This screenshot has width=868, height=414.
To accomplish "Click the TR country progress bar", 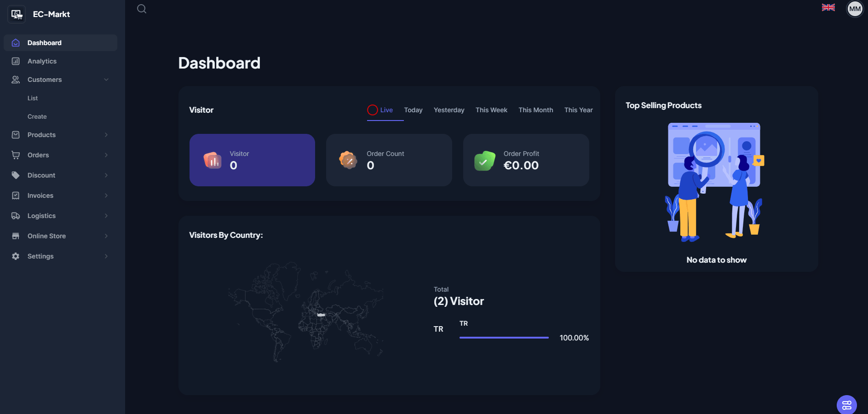I will 504,338.
